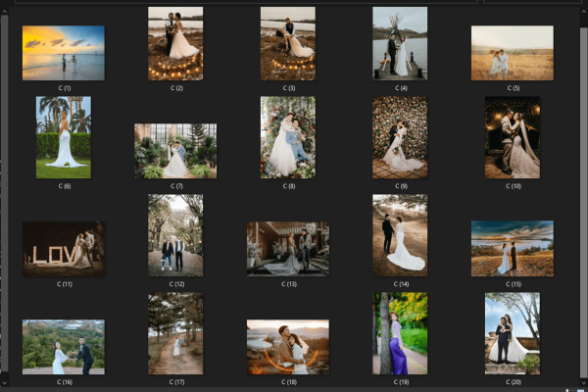
Task: Click the lakeside dock photo C (4)
Action: click(400, 43)
